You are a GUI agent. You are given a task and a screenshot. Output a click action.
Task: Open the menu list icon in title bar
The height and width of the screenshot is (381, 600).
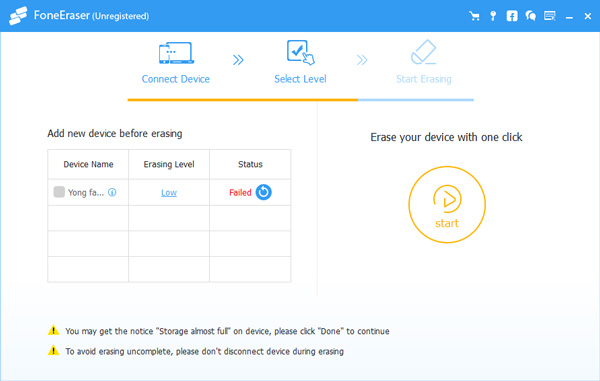tap(549, 16)
